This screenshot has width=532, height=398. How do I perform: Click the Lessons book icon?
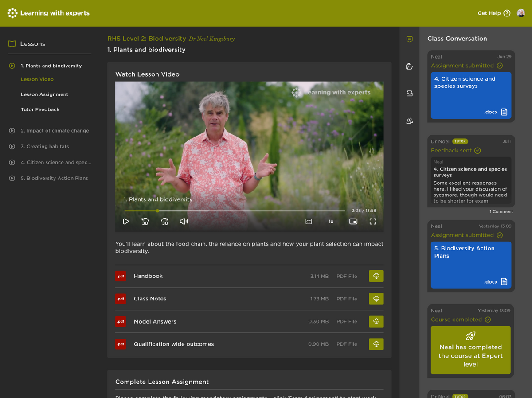pos(12,44)
